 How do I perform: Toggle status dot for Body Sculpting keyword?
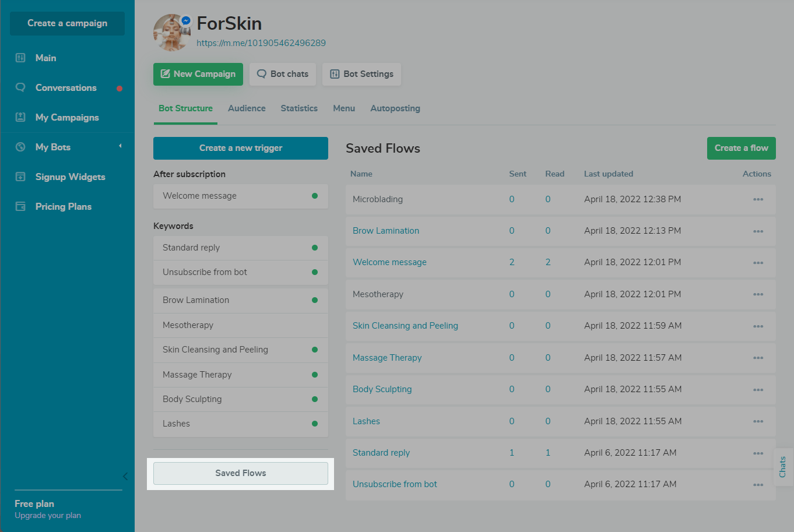tap(315, 399)
